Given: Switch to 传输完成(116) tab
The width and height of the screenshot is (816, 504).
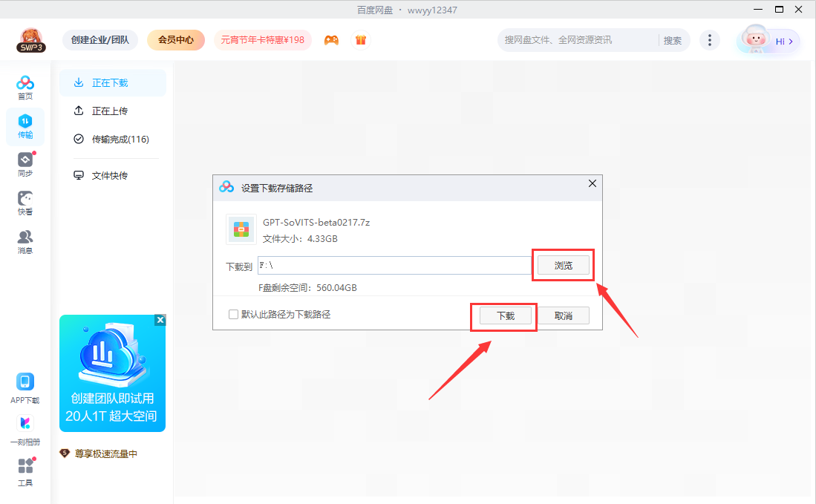Looking at the screenshot, I should click(113, 139).
